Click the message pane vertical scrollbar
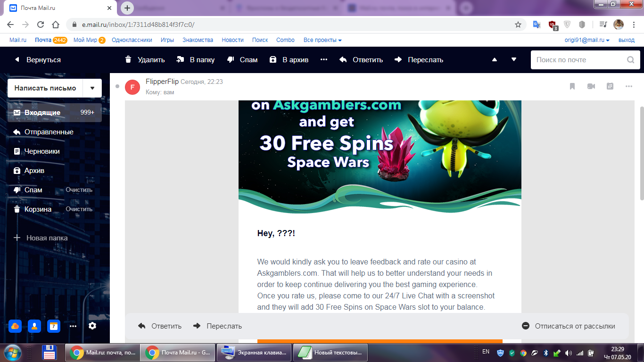Image resolution: width=644 pixels, height=362 pixels. pos(641,153)
